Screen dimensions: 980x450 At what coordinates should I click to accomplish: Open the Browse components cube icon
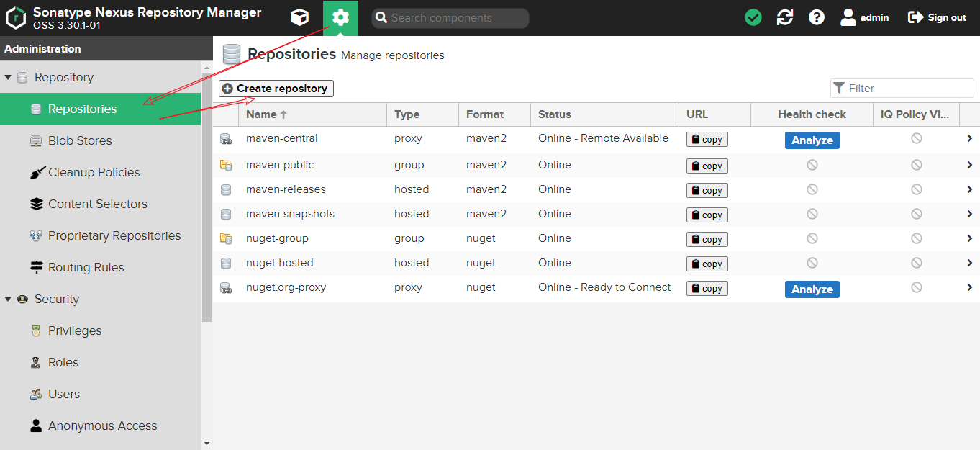coord(299,17)
